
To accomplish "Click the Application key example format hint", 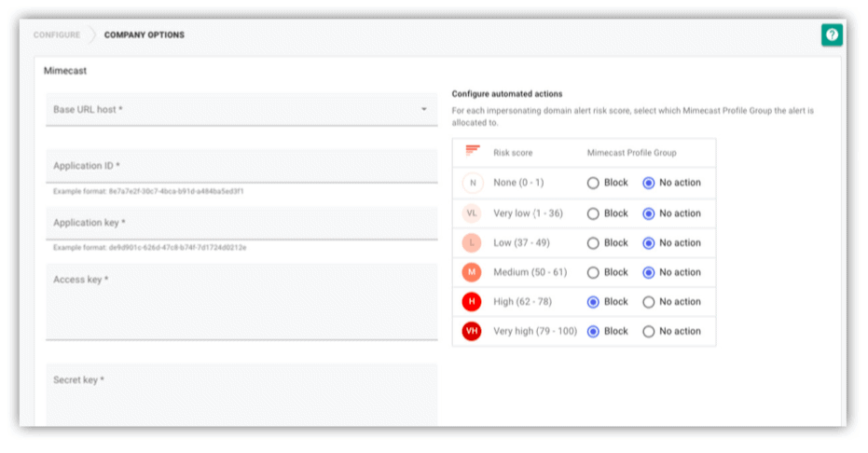I will (x=149, y=248).
